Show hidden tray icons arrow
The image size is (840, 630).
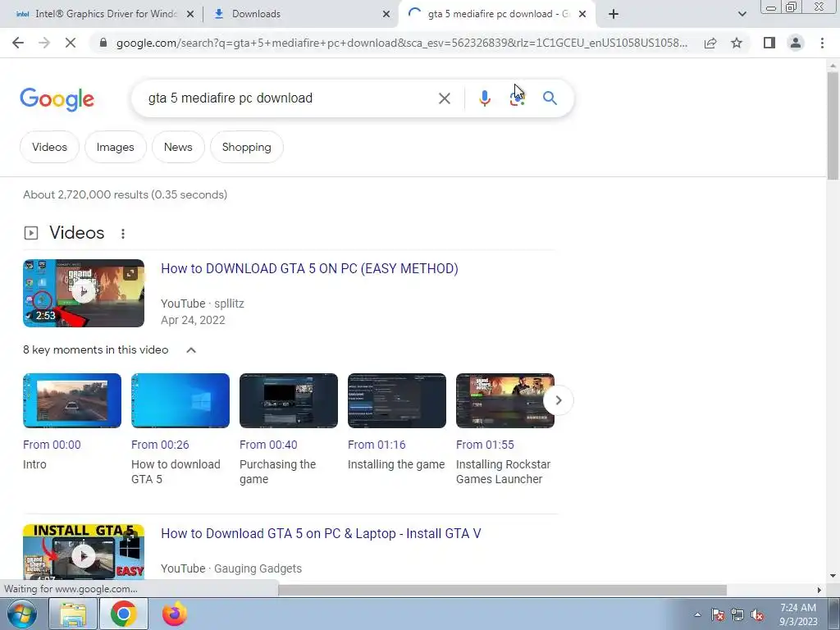pos(697,614)
